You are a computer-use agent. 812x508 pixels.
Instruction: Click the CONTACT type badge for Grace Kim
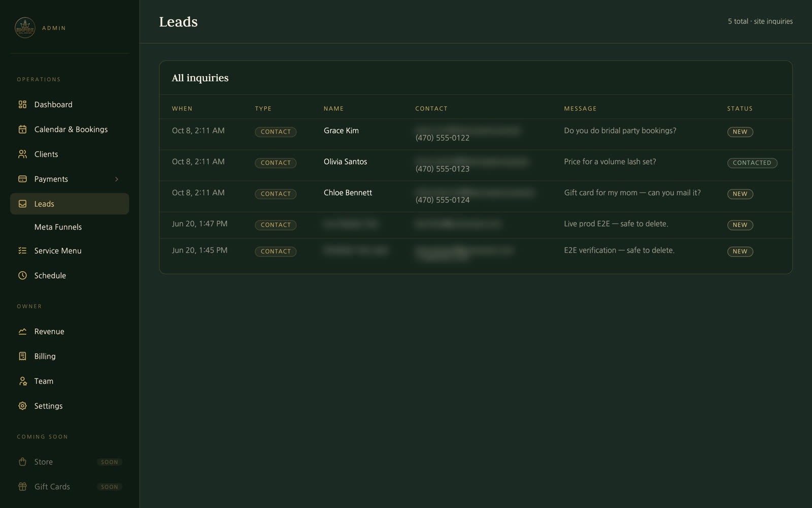276,132
